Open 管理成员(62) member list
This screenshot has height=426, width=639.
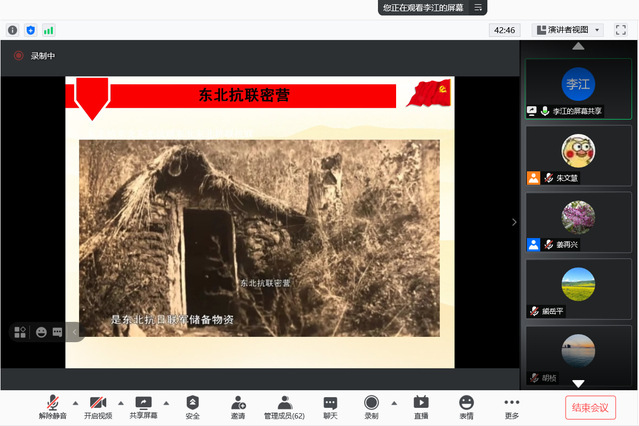284,406
